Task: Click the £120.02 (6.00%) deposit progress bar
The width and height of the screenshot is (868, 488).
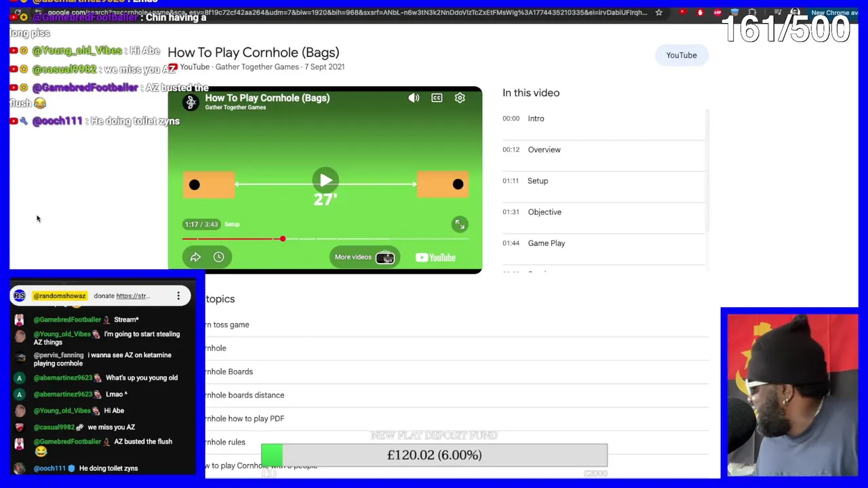Action: 434,455
